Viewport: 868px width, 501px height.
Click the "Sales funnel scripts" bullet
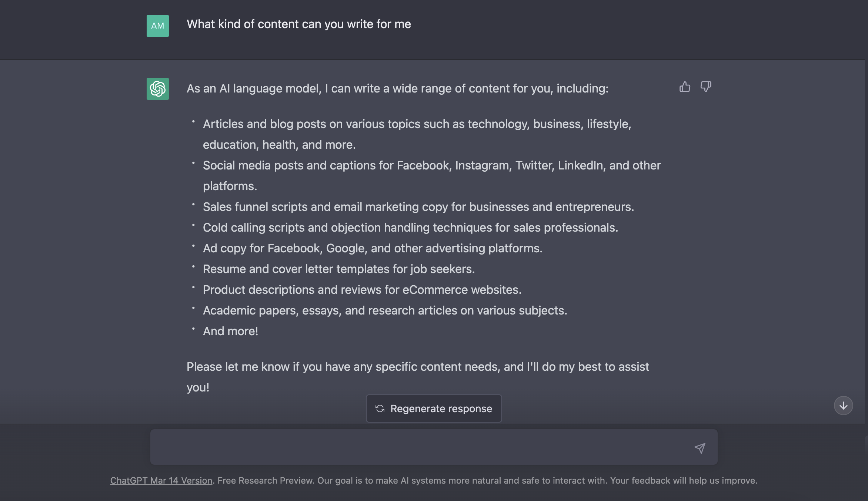click(x=418, y=207)
